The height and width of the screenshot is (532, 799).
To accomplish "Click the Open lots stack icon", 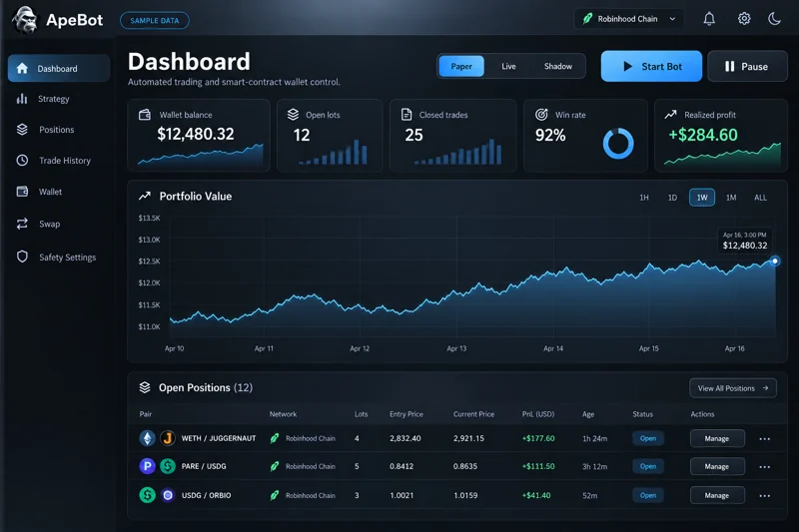I will [x=293, y=115].
